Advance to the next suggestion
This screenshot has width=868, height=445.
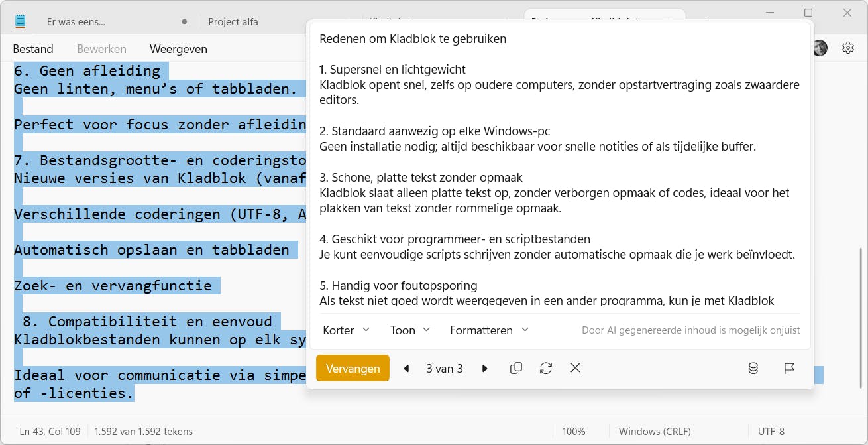[485, 368]
